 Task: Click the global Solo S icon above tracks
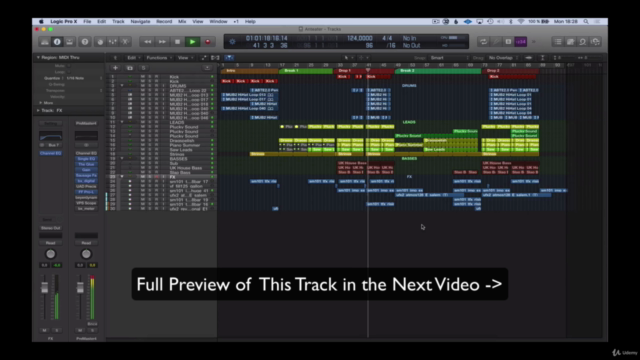(x=143, y=68)
